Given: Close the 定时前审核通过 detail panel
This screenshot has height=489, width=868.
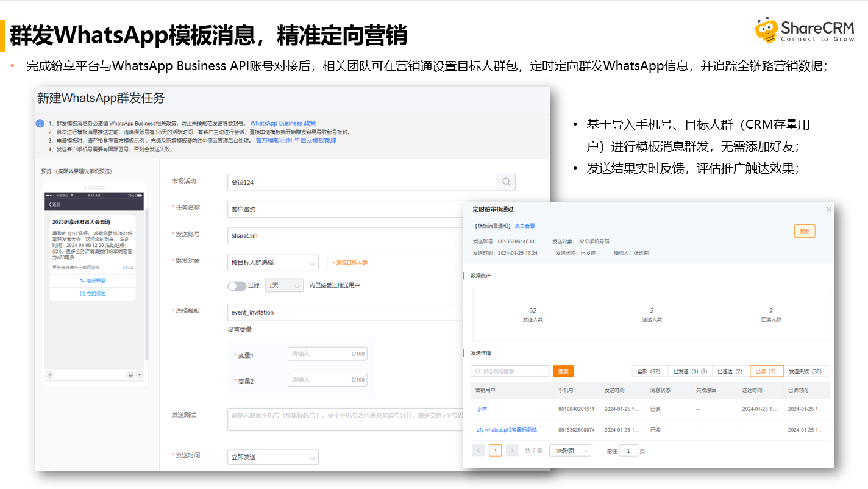Looking at the screenshot, I should 828,209.
